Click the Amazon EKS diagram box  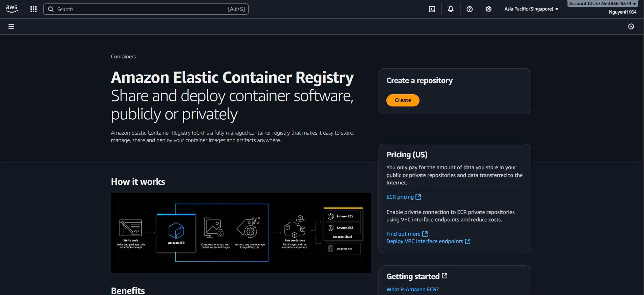tap(343, 228)
